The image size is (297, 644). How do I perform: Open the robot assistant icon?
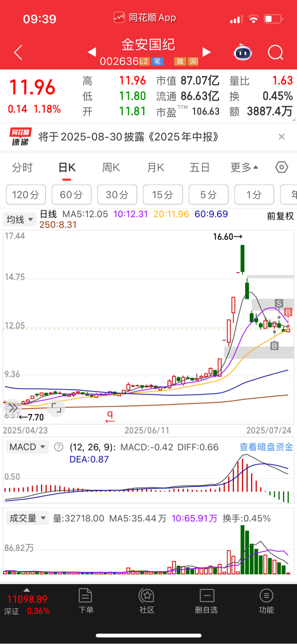click(x=243, y=52)
